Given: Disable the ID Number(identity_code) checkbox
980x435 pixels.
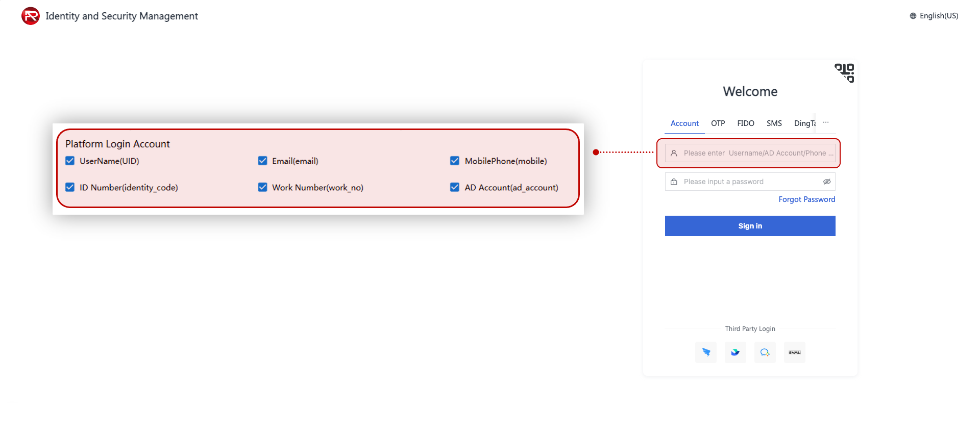Looking at the screenshot, I should (70, 188).
